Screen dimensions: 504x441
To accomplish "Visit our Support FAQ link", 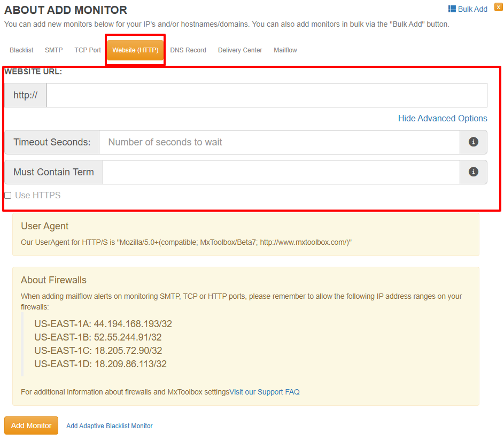I will tap(264, 392).
